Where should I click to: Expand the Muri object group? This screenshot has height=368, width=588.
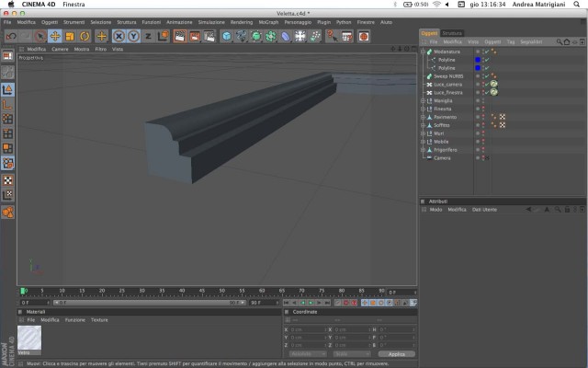coord(423,133)
